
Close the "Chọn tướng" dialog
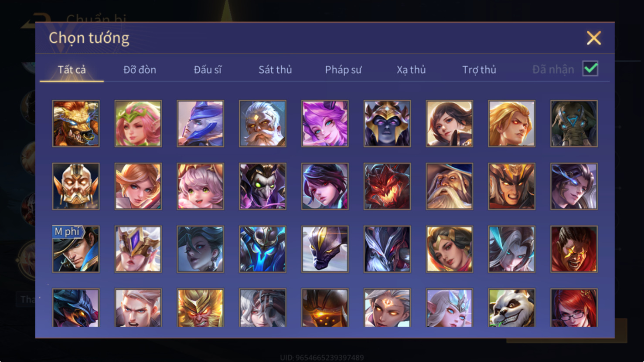click(593, 38)
